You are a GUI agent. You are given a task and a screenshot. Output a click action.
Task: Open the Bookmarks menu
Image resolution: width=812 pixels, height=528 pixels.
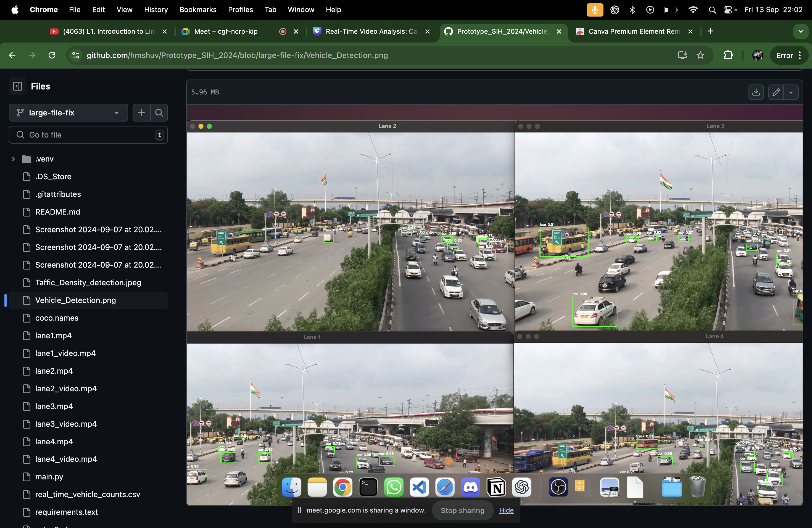tap(198, 10)
